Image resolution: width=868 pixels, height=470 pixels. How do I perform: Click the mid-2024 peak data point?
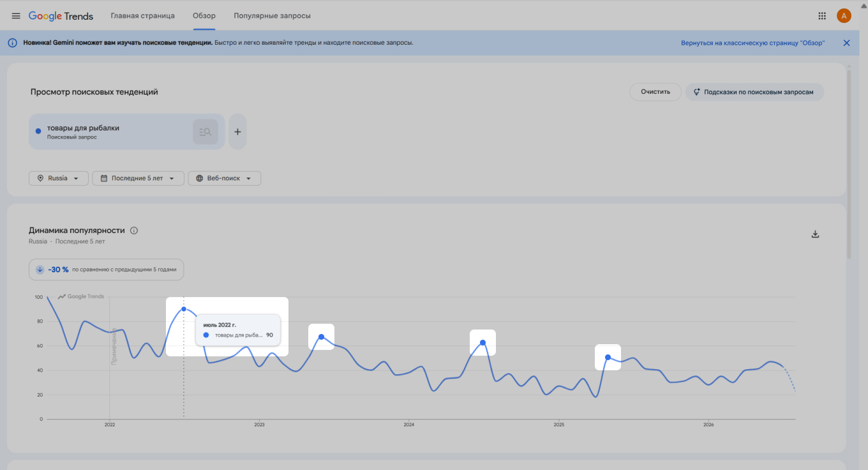(x=483, y=343)
